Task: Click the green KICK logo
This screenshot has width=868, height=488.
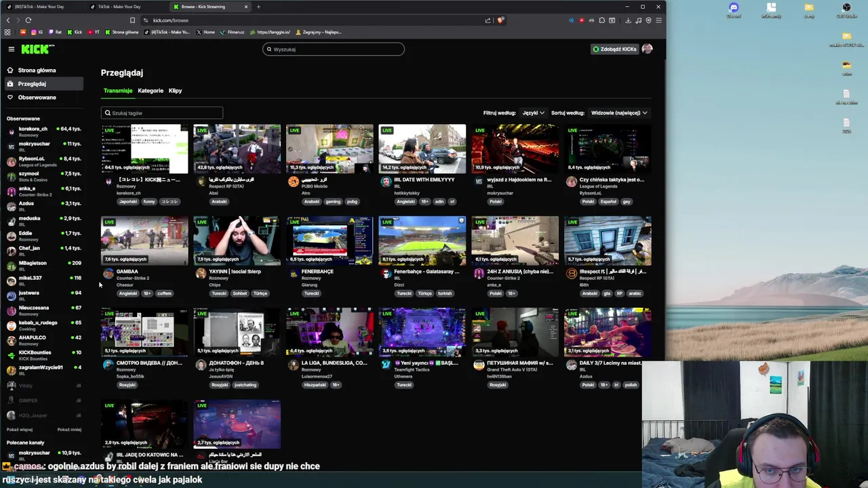Action: coord(37,49)
